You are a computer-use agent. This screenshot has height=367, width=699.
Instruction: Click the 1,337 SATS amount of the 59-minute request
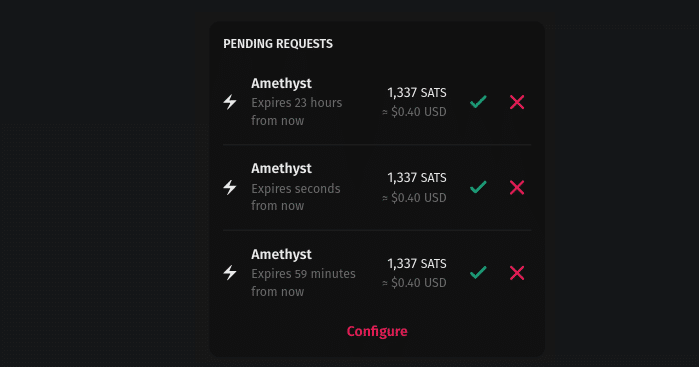pyautogui.click(x=417, y=264)
